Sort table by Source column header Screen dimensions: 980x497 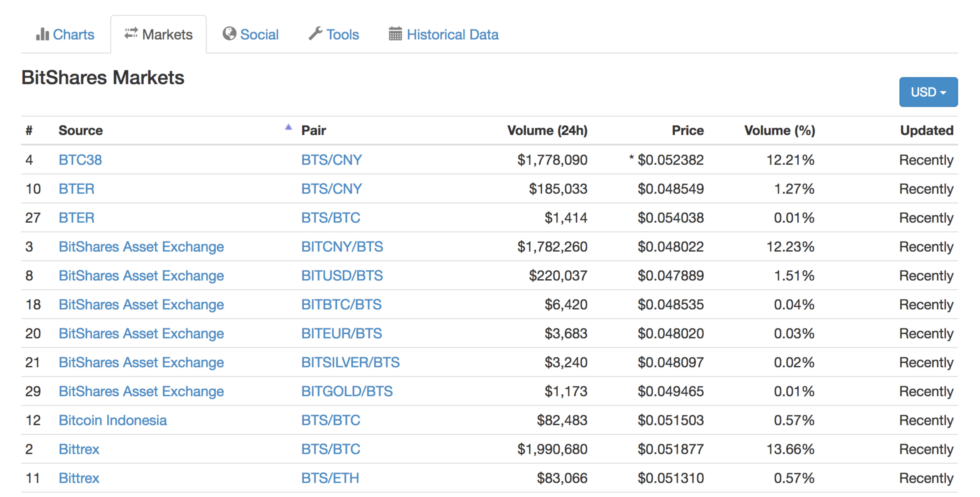81,131
